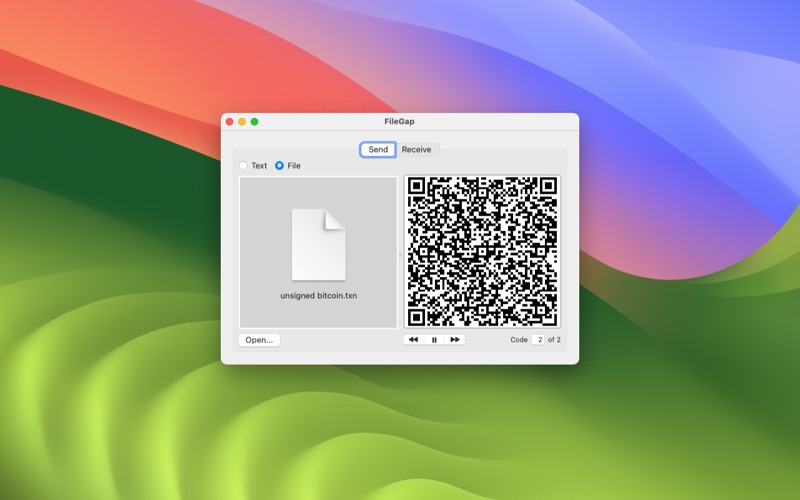This screenshot has width=800, height=500.
Task: Click the rewind QR code button
Action: [x=414, y=340]
